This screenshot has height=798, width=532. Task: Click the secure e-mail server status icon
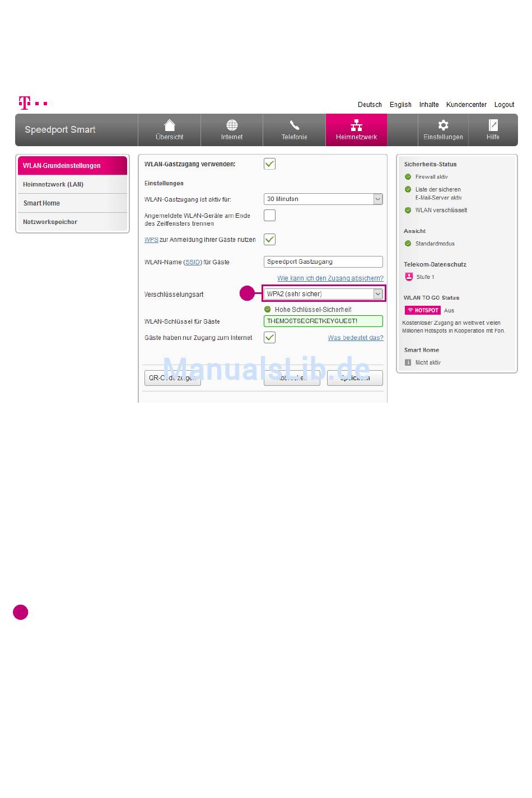click(x=408, y=189)
